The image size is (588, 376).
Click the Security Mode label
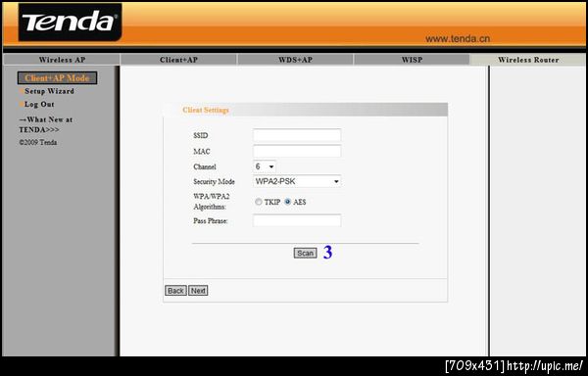(214, 181)
